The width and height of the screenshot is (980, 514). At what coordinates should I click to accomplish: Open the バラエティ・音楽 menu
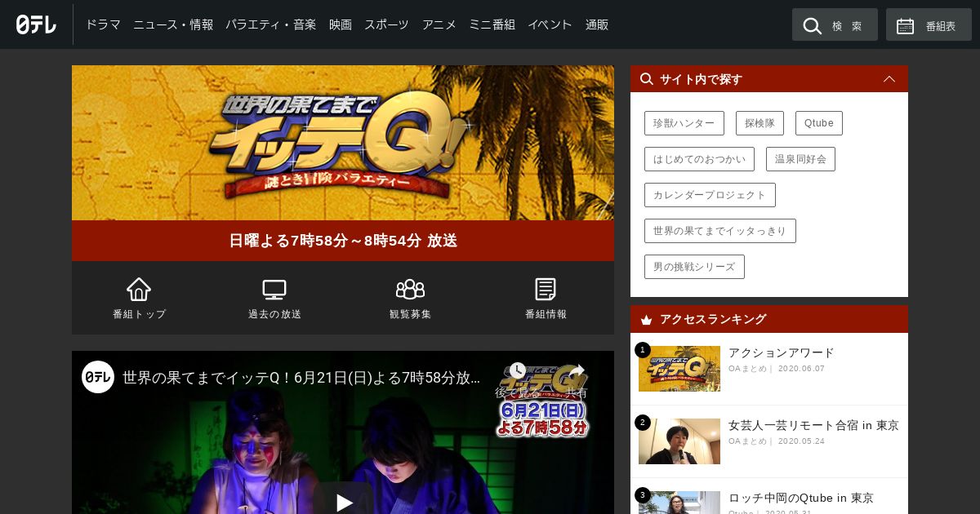coord(270,24)
